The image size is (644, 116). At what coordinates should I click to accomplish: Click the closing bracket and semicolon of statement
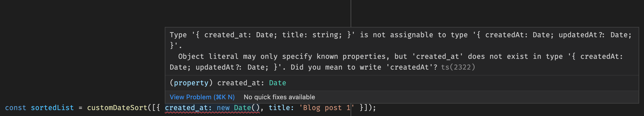point(368,108)
